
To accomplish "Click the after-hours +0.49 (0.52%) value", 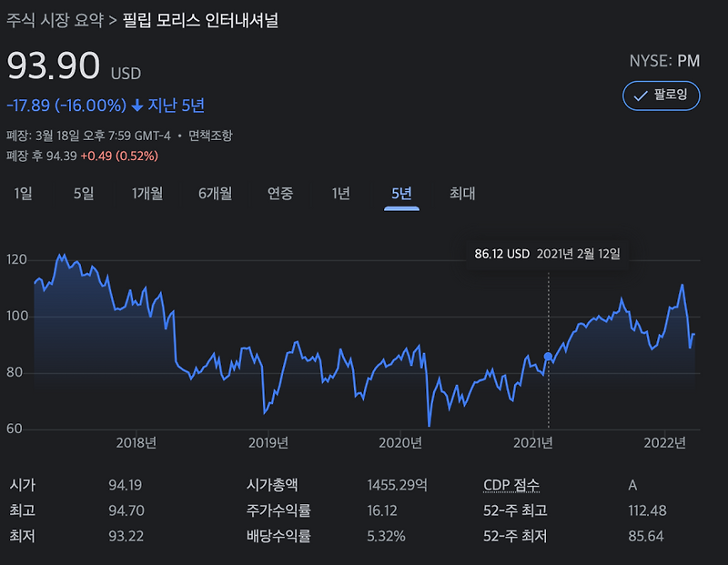I will tap(119, 156).
